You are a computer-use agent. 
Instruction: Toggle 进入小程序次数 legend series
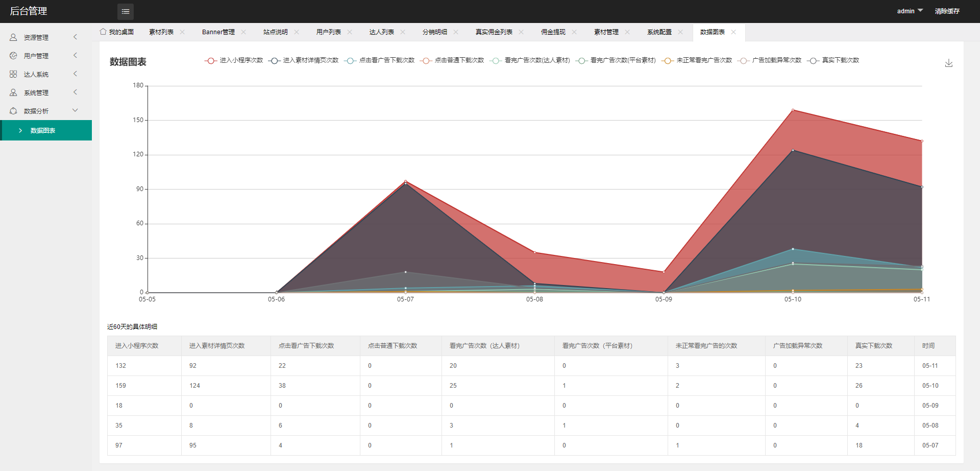pyautogui.click(x=234, y=60)
